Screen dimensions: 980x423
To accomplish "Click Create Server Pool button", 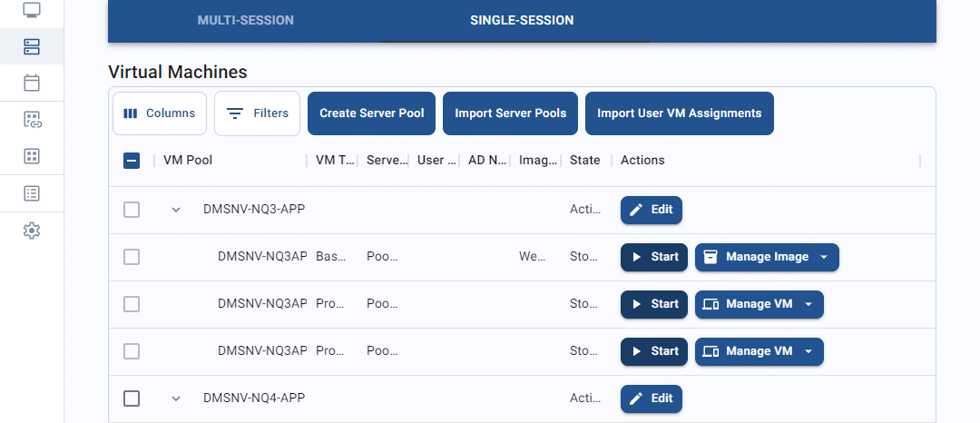I will (372, 113).
